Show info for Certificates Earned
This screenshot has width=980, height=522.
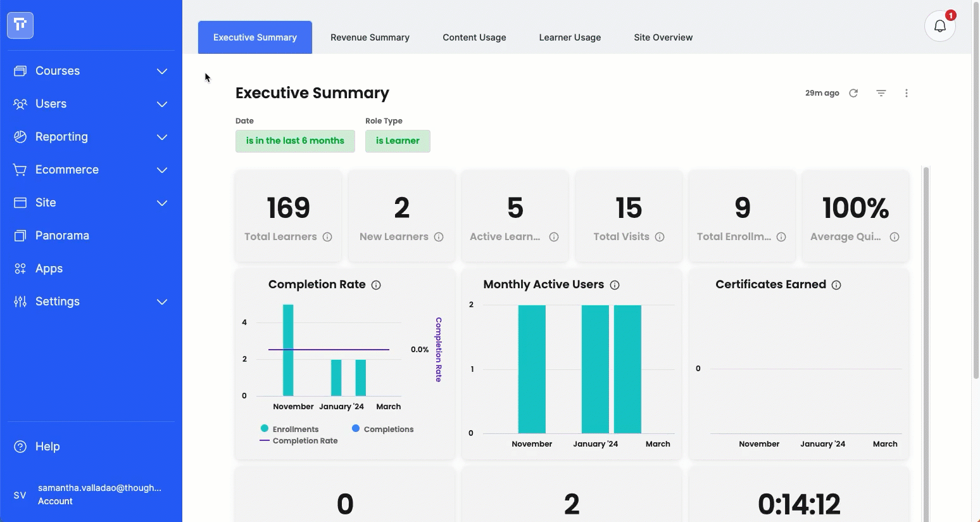pos(836,285)
